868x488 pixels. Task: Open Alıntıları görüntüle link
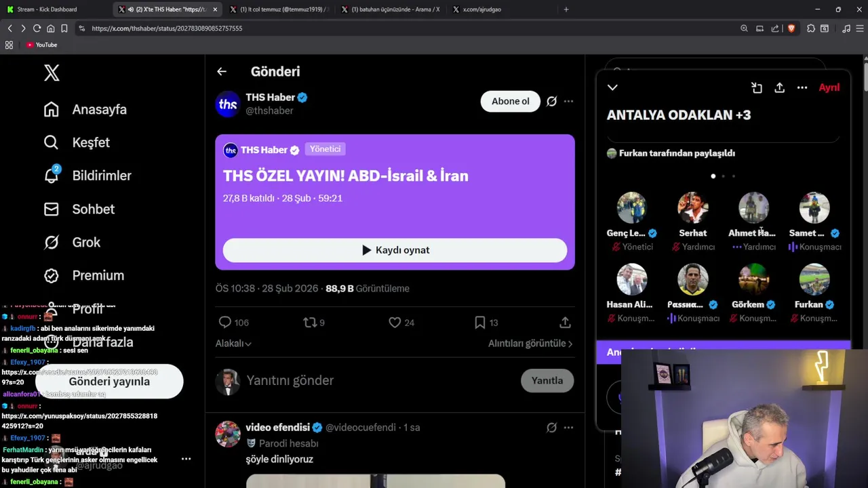(x=530, y=344)
